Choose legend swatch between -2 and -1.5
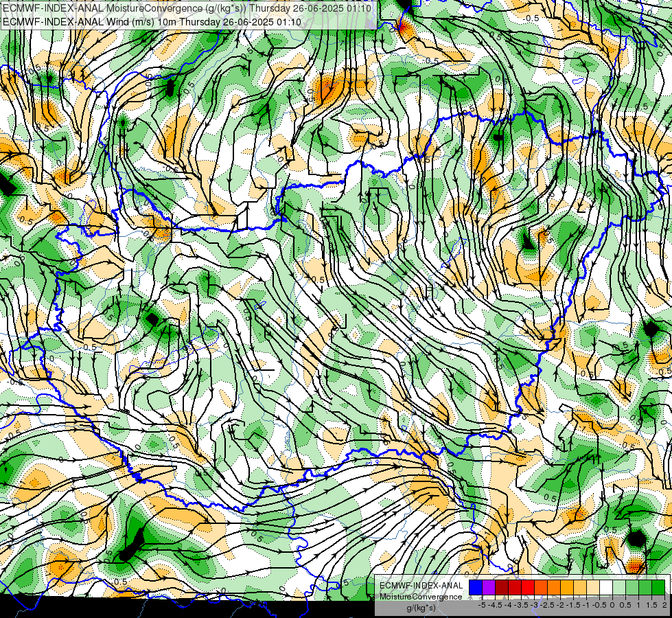Screen dimensions: 672x618 [566, 588]
